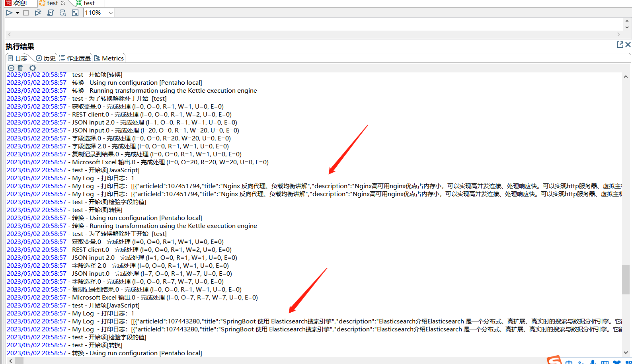Click the IME skin shirt icon

(617, 362)
